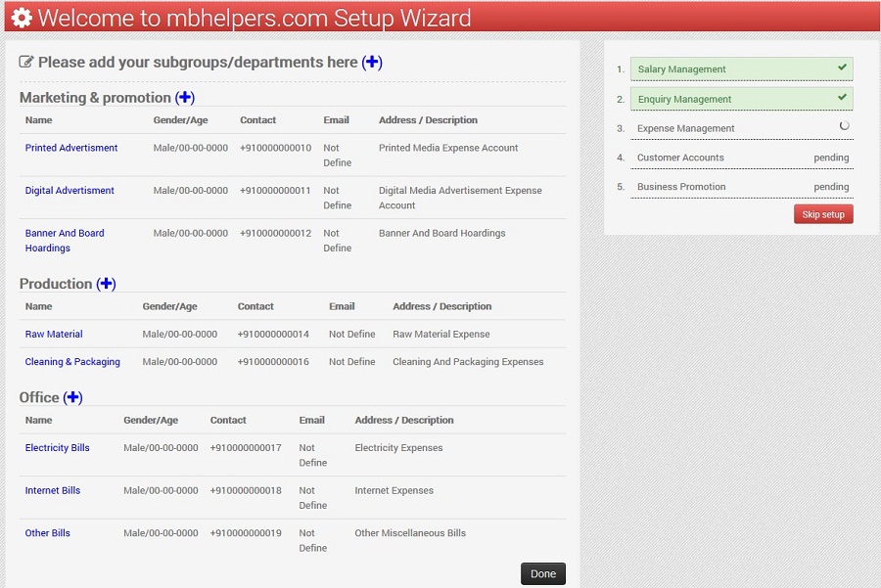Add entry under Marketing & promotion plus icon
The width and height of the screenshot is (881, 588).
coord(185,98)
